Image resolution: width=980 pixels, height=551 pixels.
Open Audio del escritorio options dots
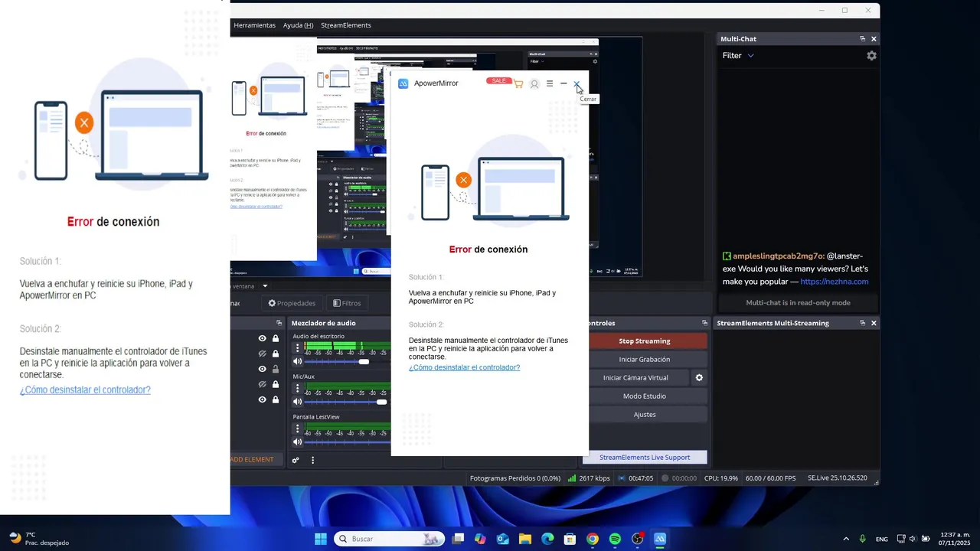pos(298,347)
